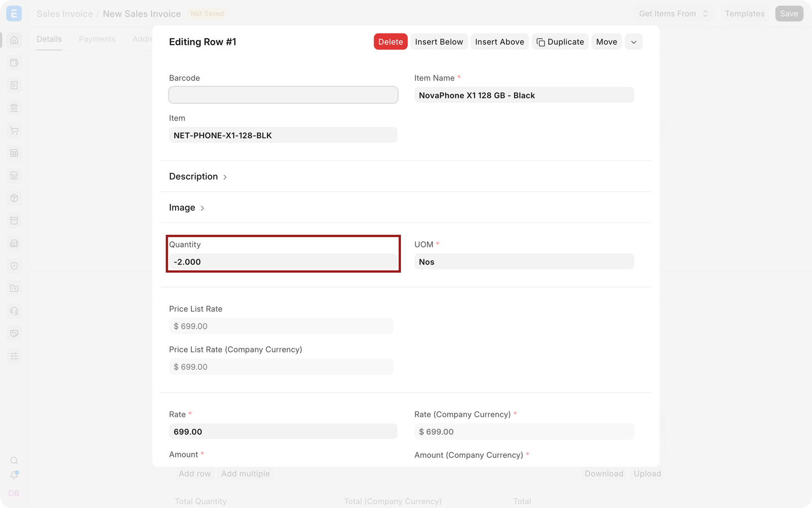Switch to the Payments tab
The height and width of the screenshot is (508, 812).
coord(97,39)
